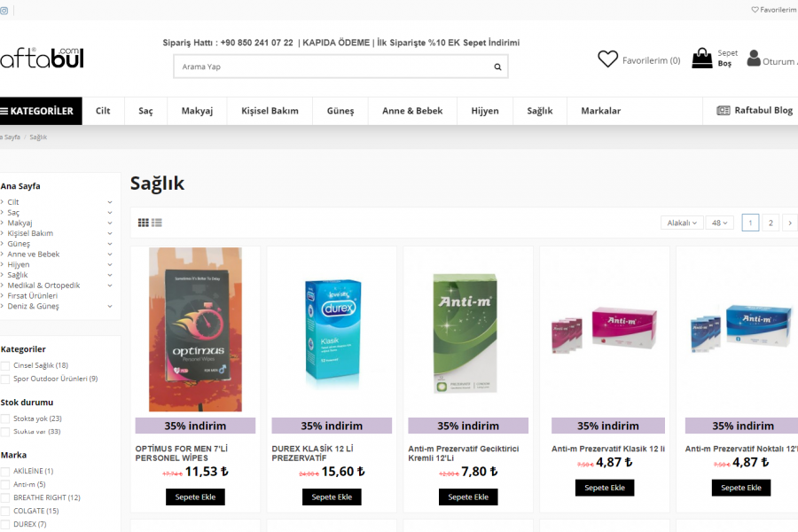
Task: Go to page 2 of results
Action: point(771,223)
